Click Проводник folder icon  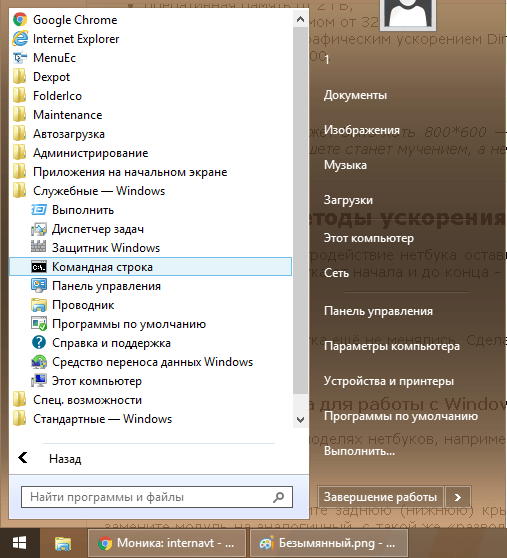[39, 305]
